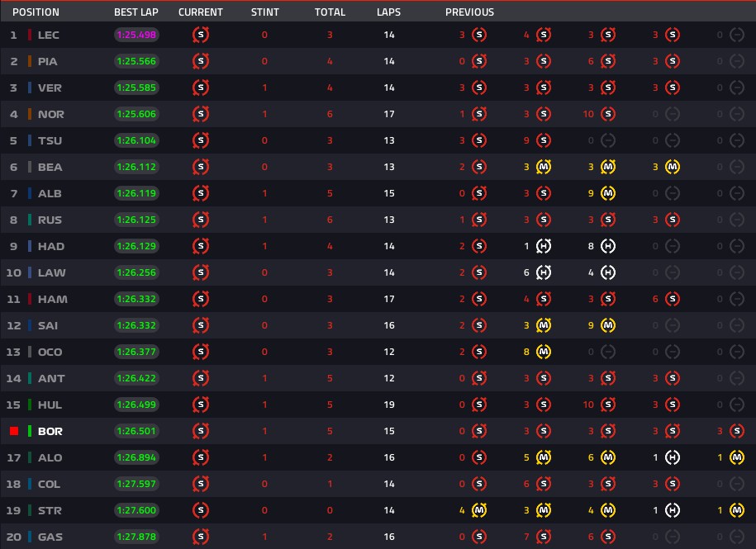Select best lap time 1:27.878

tap(136, 537)
